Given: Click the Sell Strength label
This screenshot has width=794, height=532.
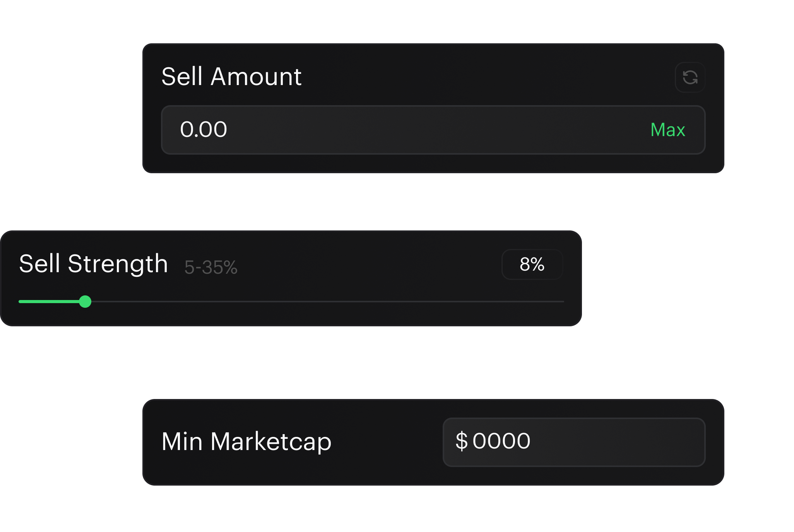Looking at the screenshot, I should [x=94, y=264].
